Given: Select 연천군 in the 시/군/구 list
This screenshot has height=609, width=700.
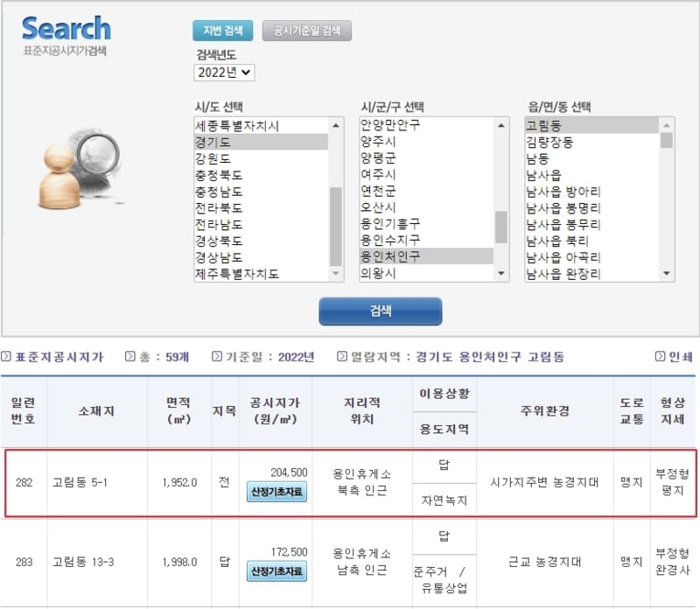Looking at the screenshot, I should [x=426, y=191].
